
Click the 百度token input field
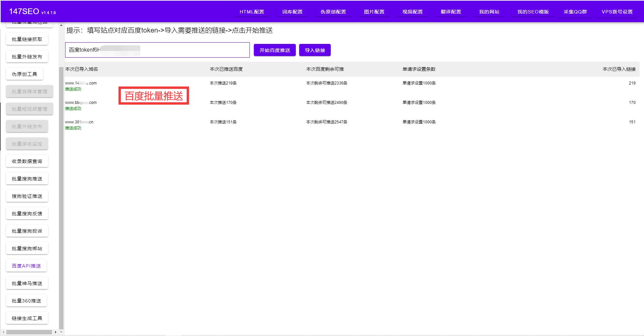[157, 50]
